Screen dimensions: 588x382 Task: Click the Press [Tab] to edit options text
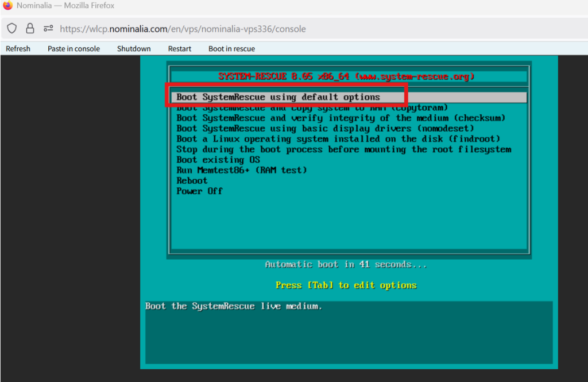pyautogui.click(x=346, y=285)
